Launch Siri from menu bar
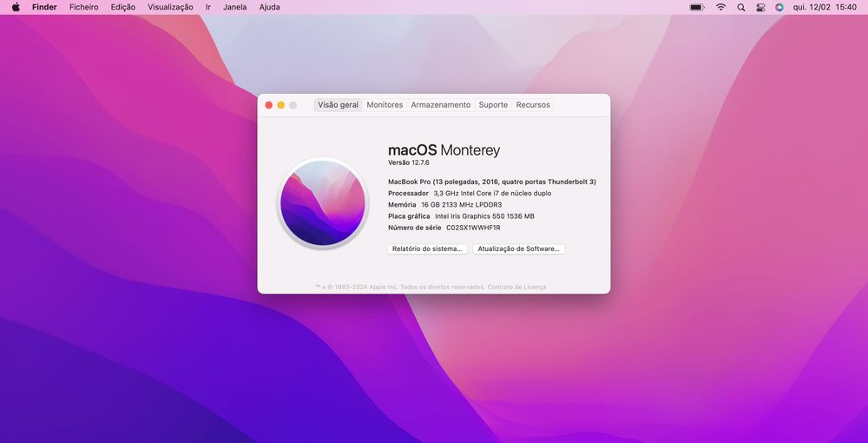The image size is (868, 443). coord(779,7)
